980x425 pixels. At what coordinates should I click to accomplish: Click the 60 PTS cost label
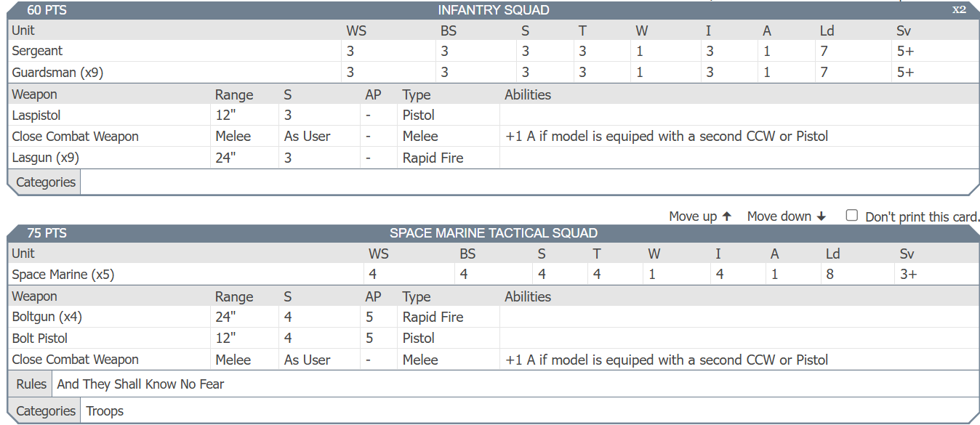point(47,10)
